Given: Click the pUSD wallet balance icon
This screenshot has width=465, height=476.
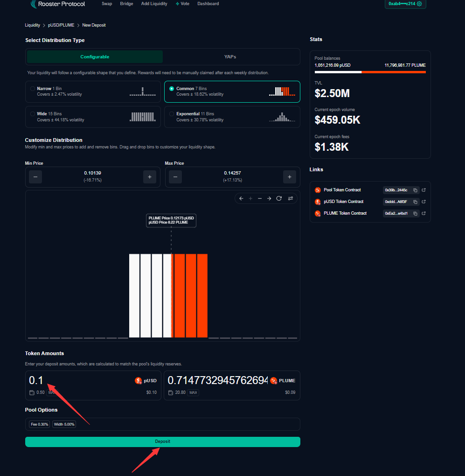Looking at the screenshot, I should [32, 392].
